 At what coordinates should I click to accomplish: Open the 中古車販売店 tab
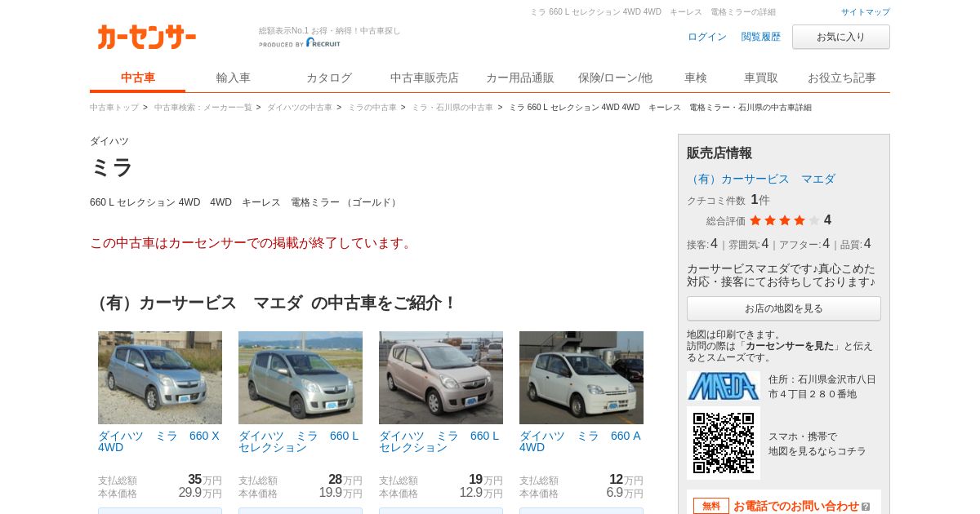coord(425,78)
